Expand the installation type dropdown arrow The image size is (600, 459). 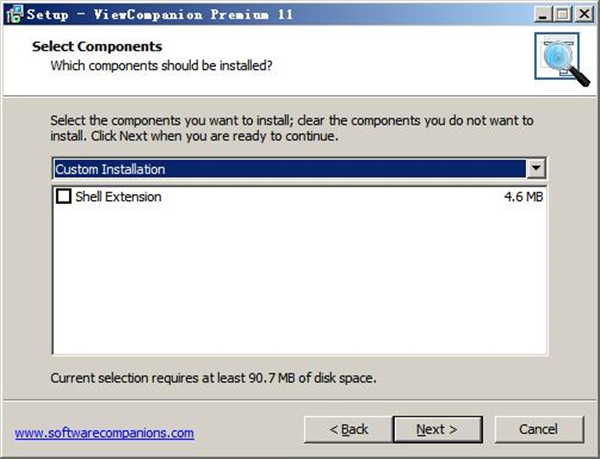tap(537, 169)
